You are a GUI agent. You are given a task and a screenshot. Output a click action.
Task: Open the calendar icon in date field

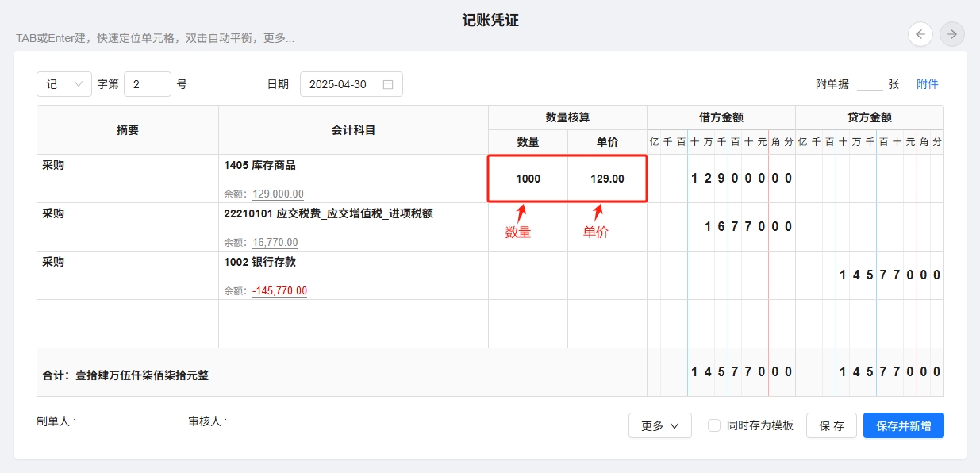click(388, 84)
